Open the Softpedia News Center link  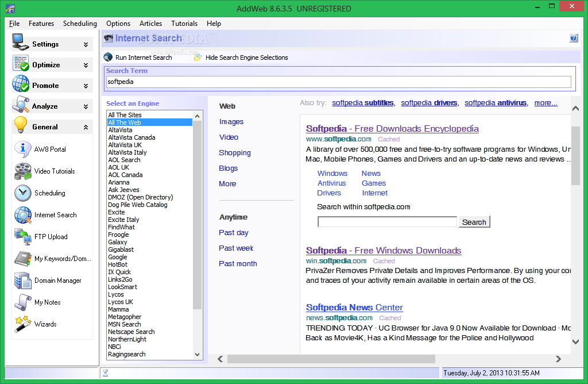(x=354, y=308)
